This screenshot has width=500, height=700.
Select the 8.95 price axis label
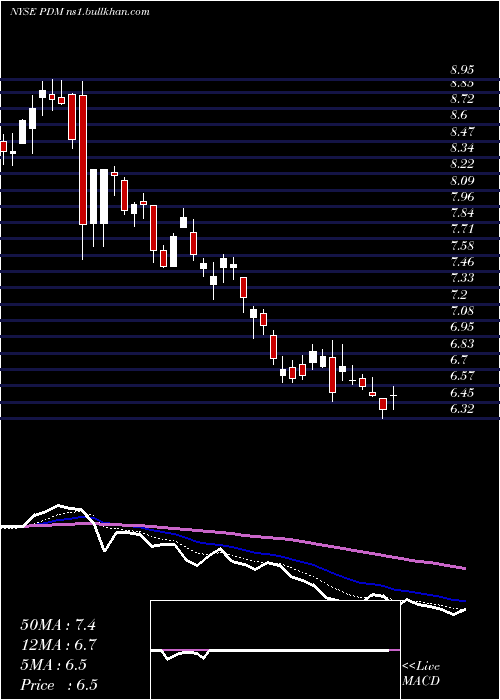462,70
